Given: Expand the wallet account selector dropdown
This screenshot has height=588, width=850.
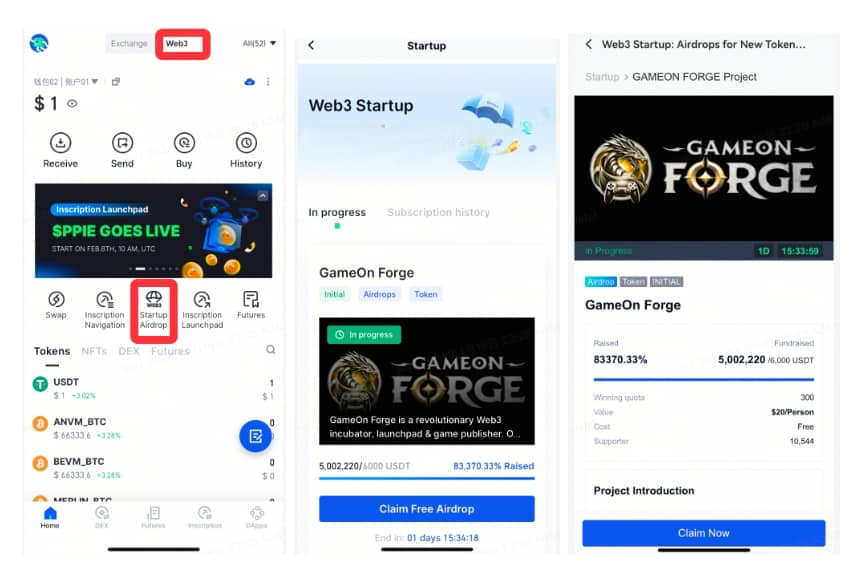Looking at the screenshot, I should (66, 82).
